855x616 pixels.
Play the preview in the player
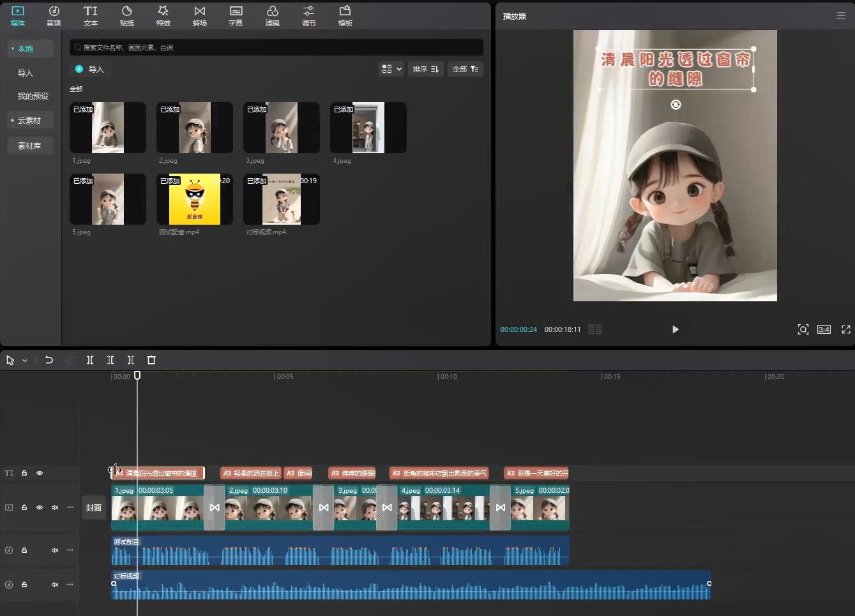pos(676,329)
